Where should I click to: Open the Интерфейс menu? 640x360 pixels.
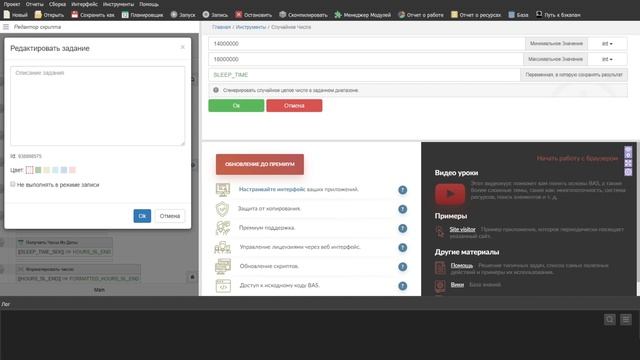point(84,4)
